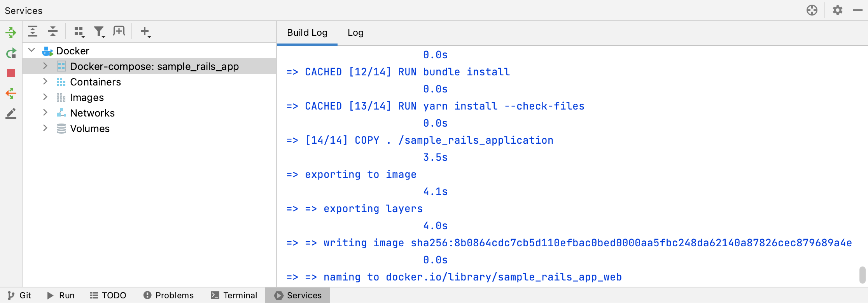Expand the Volumes node

click(x=45, y=128)
